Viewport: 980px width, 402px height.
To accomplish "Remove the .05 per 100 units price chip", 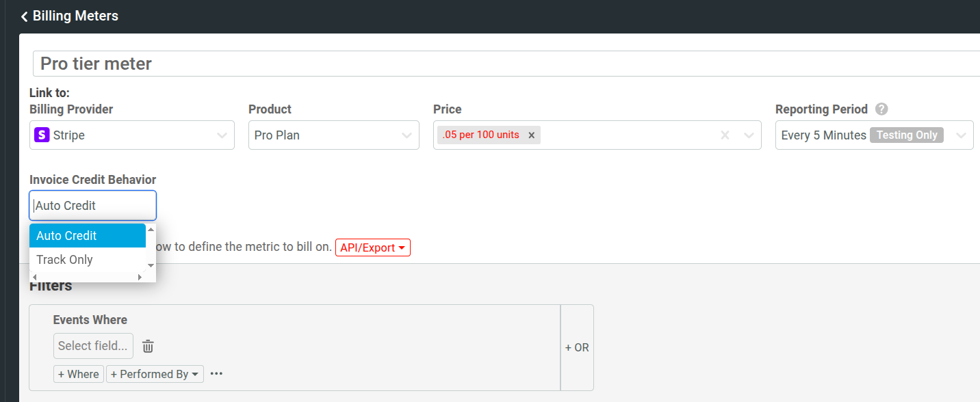I will pyautogui.click(x=532, y=135).
